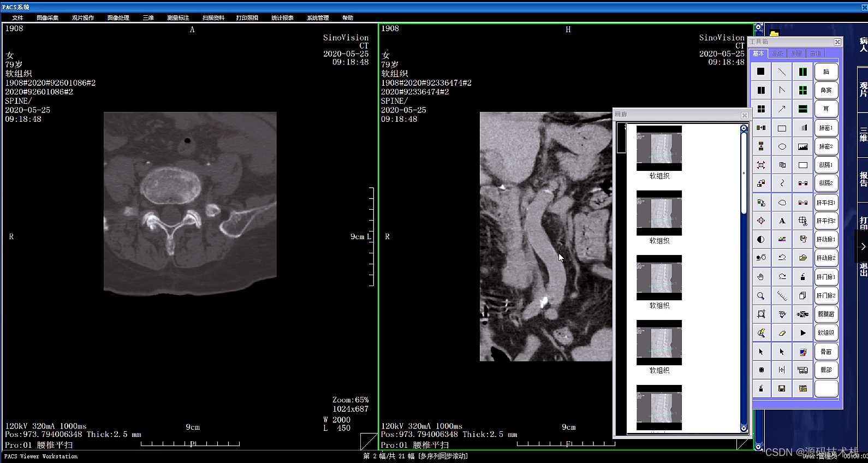The height and width of the screenshot is (463, 868).
Task: Select the rectangle ROI tool
Action: pos(782,128)
